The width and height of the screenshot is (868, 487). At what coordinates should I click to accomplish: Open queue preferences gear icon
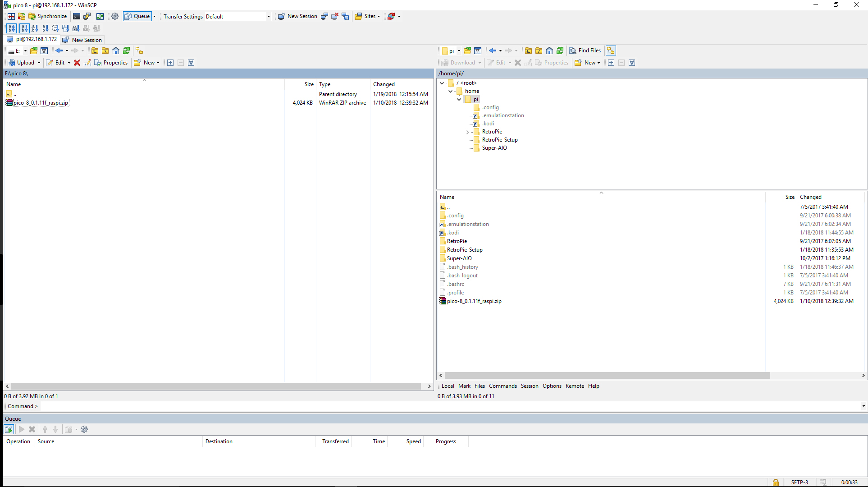[84, 429]
